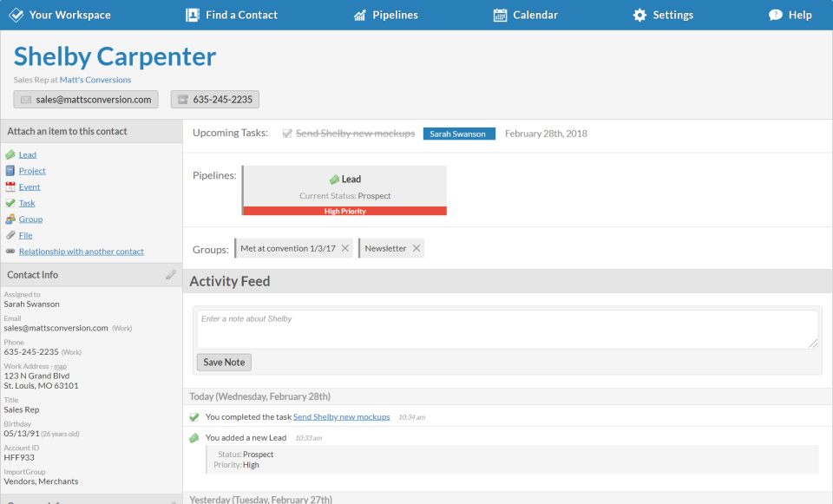This screenshot has width=833, height=504.
Task: Remove the Newsletter group tag
Action: tap(416, 248)
